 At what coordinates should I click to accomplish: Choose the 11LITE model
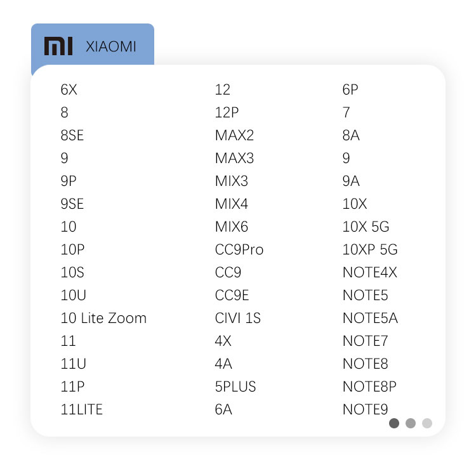click(81, 409)
